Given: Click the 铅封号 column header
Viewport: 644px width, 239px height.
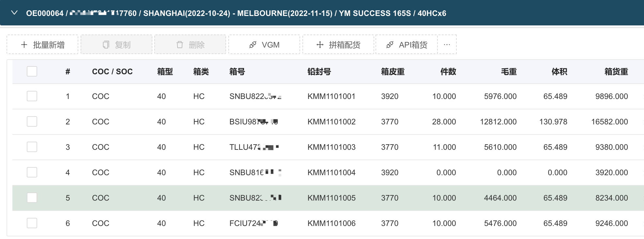Looking at the screenshot, I should (x=319, y=72).
